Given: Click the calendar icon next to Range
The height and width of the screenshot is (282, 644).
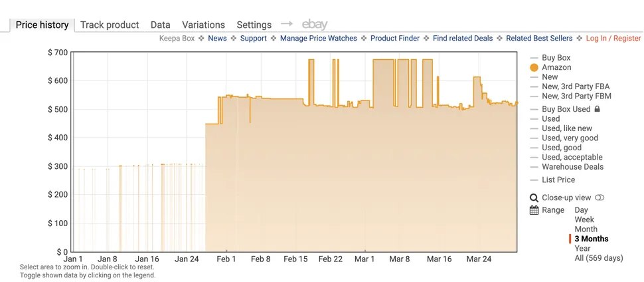Looking at the screenshot, I should [x=534, y=210].
